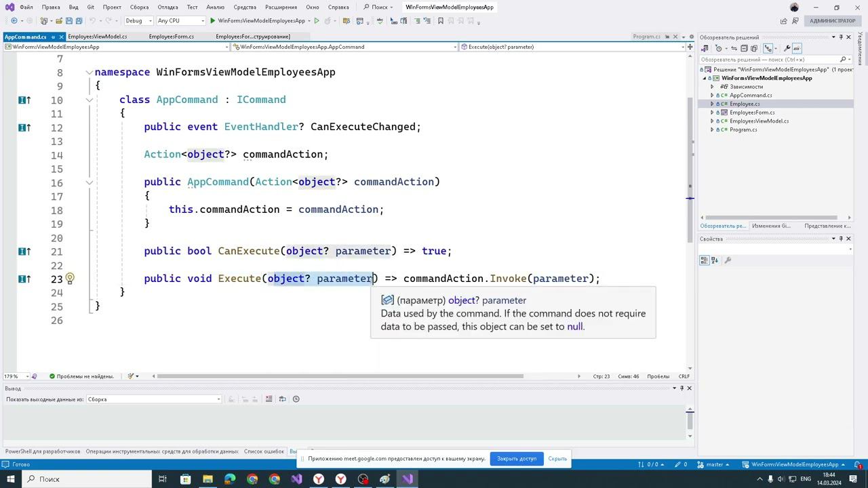Toggle the Preview Selected Items icon
The width and height of the screenshot is (868, 488).
coord(797,48)
